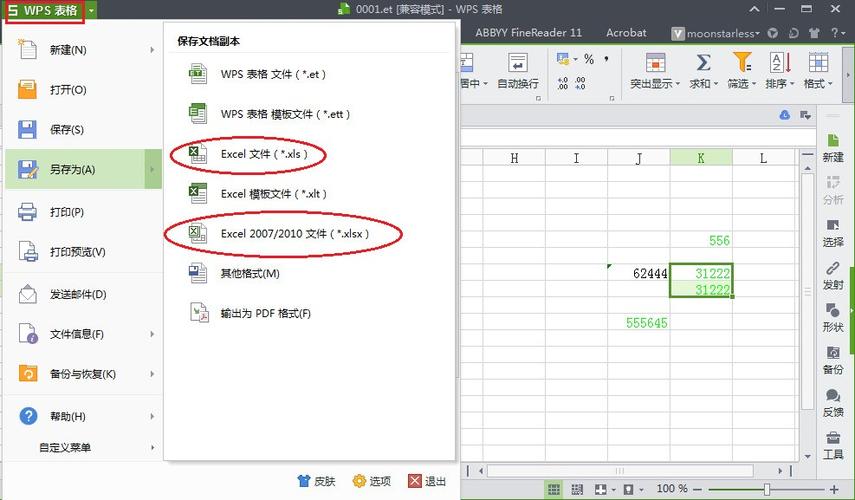Switch to ABBYY FineReader 11 tab
Screen dimensions: 855x500
pyautogui.click(x=528, y=33)
